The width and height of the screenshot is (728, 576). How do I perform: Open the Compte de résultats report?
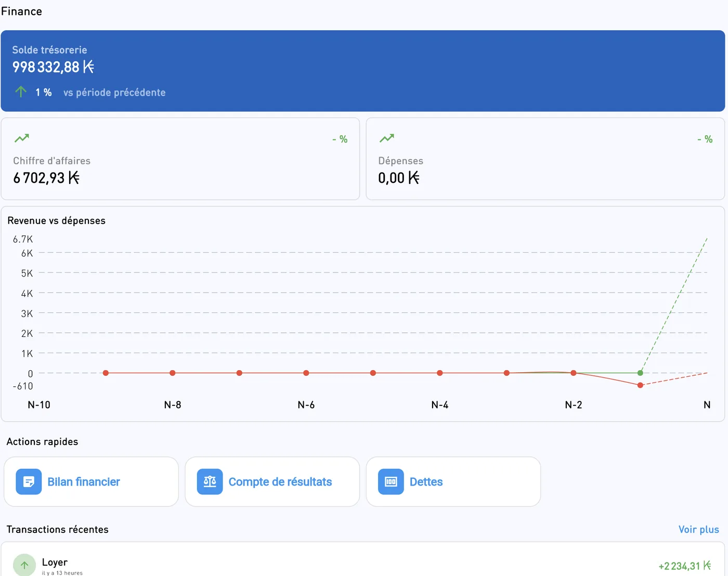pos(272,482)
